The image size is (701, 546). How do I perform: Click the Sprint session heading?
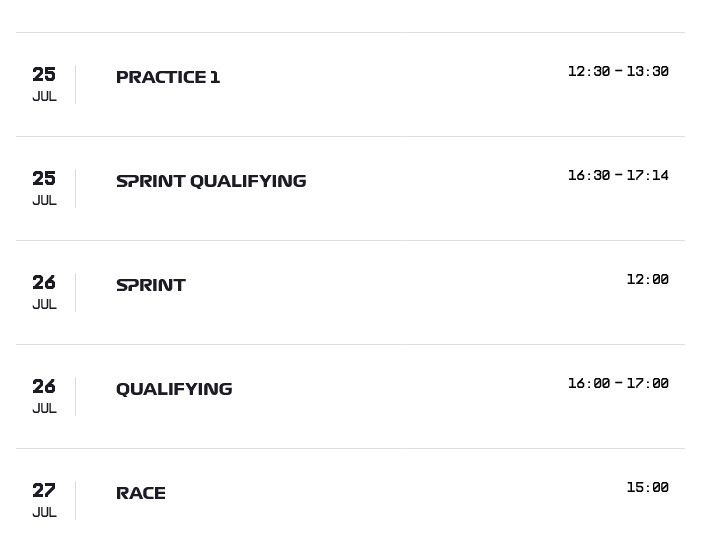[x=151, y=285]
